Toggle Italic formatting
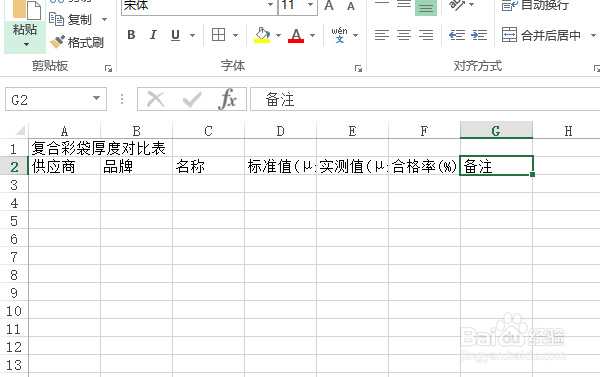Viewport: 600px width, 377px height. point(153,35)
